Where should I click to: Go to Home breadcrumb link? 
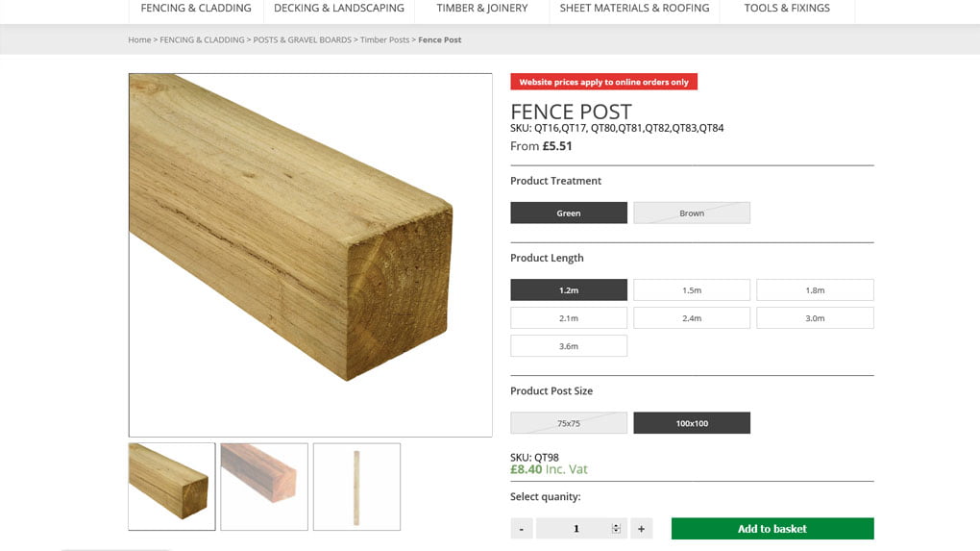pos(139,40)
